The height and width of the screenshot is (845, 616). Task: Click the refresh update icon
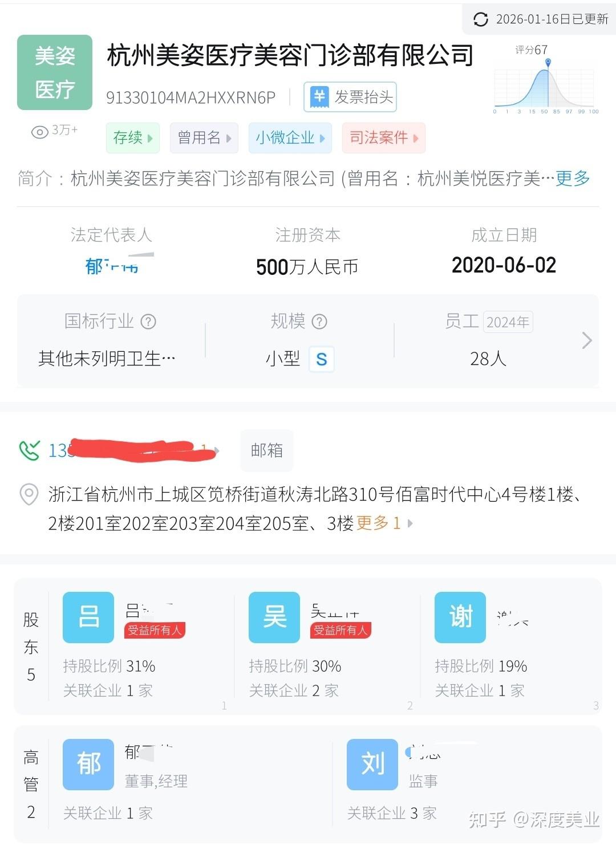[x=481, y=19]
